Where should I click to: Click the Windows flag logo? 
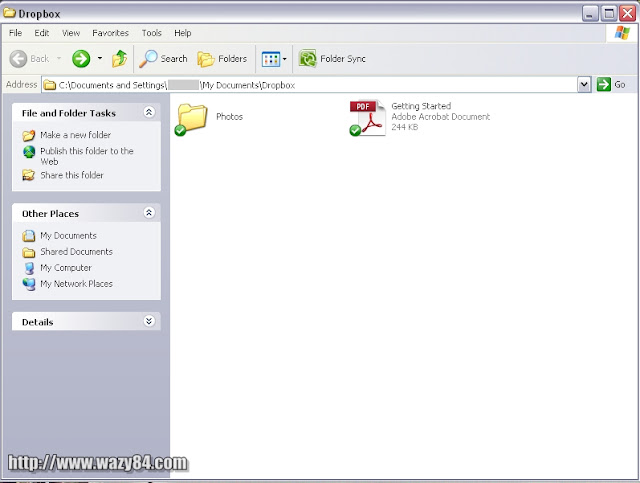tap(622, 33)
